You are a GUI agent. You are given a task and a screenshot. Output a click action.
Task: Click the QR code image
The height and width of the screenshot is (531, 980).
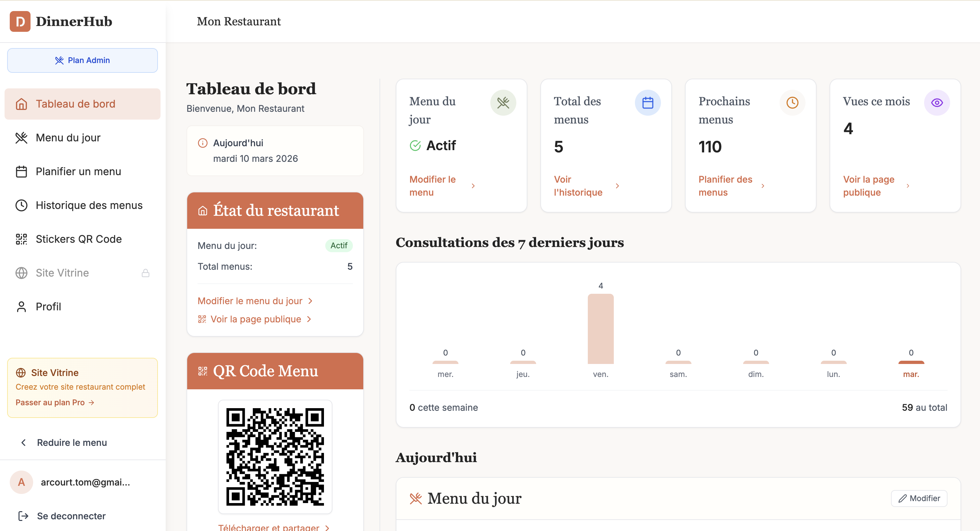tap(275, 457)
